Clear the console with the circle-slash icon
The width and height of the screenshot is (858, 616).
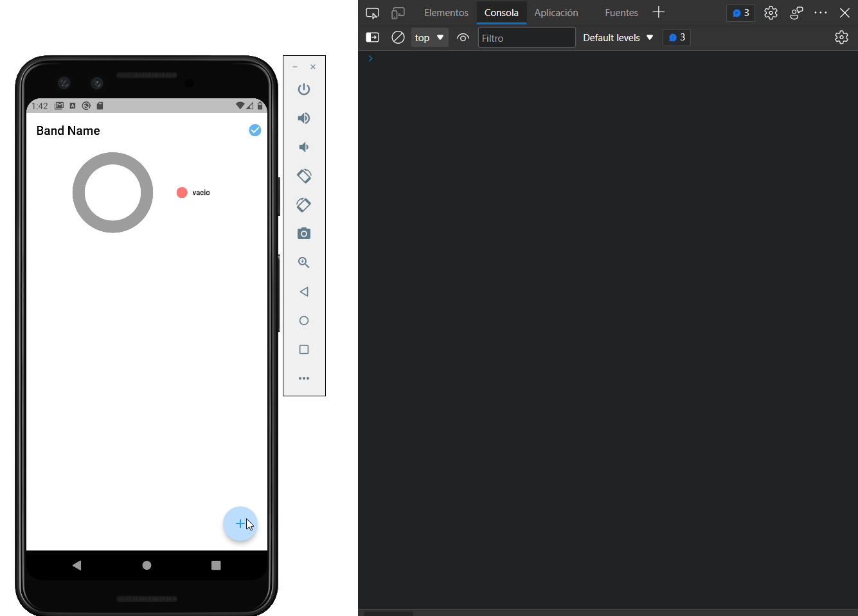[x=398, y=37]
